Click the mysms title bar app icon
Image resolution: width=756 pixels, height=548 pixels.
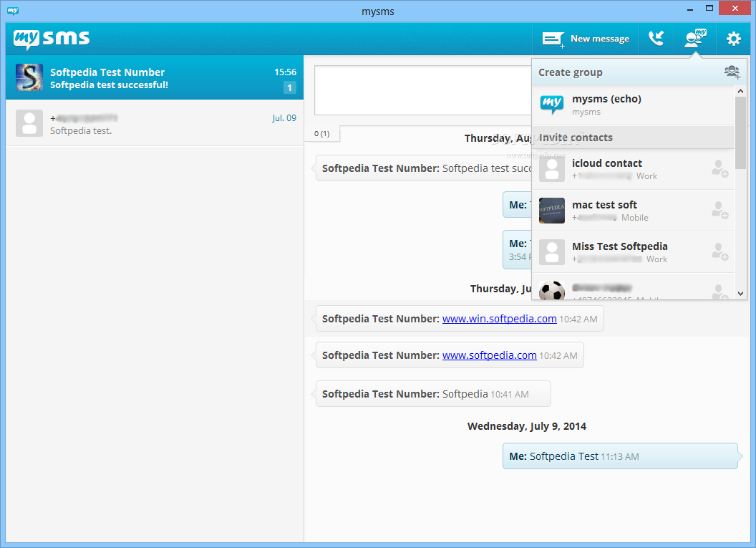[13, 11]
